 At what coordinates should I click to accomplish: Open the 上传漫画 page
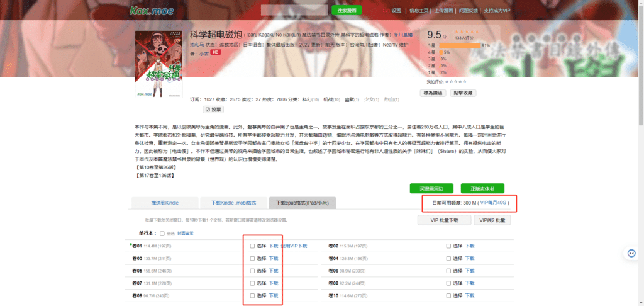coord(443,11)
